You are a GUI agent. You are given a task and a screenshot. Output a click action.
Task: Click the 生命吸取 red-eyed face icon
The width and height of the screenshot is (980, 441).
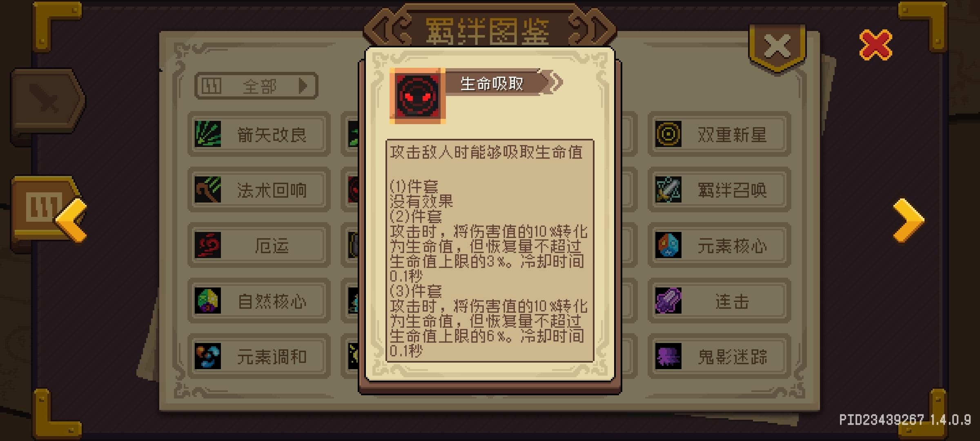417,96
